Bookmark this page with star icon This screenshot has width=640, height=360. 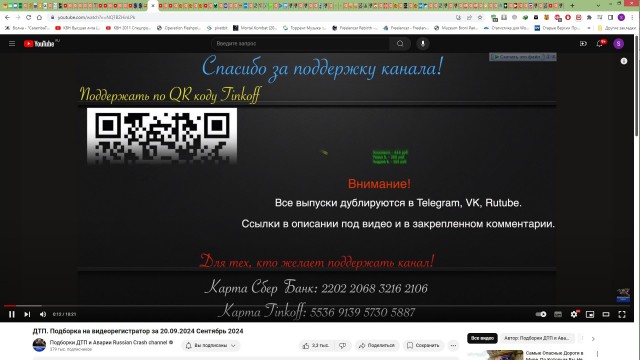[x=480, y=18]
